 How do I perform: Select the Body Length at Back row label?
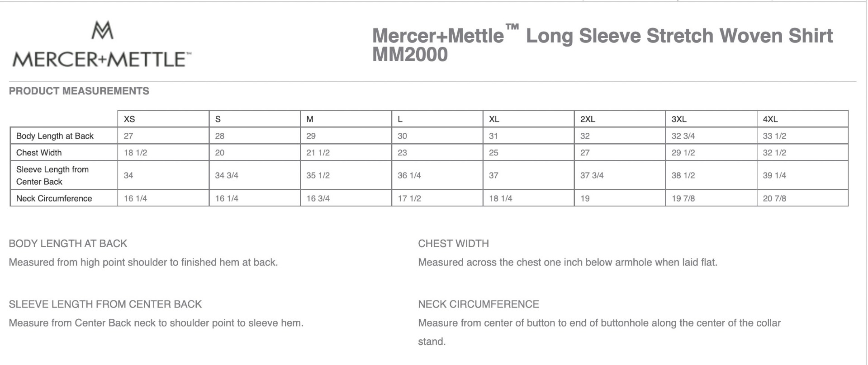pyautogui.click(x=55, y=136)
